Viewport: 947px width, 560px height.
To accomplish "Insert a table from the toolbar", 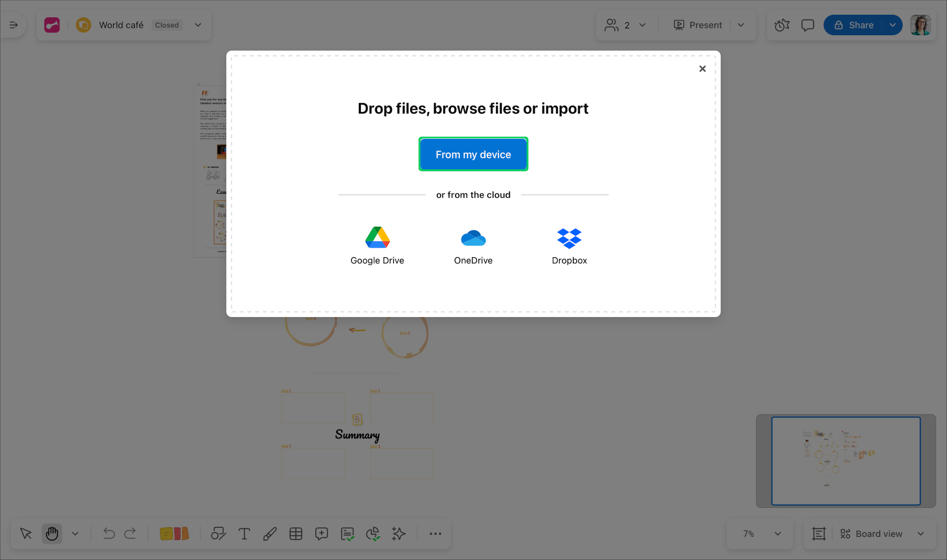I will (296, 534).
